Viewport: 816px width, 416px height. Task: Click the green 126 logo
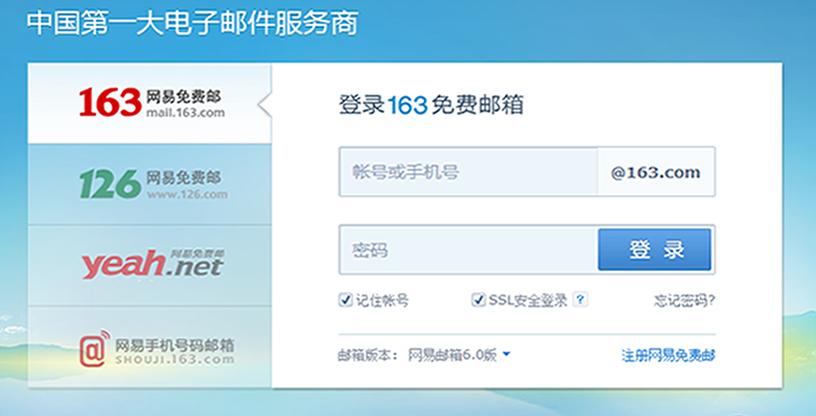tap(110, 183)
